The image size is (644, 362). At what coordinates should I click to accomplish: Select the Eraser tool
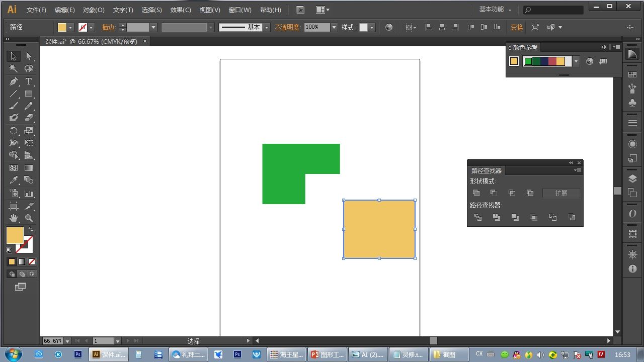(x=29, y=118)
